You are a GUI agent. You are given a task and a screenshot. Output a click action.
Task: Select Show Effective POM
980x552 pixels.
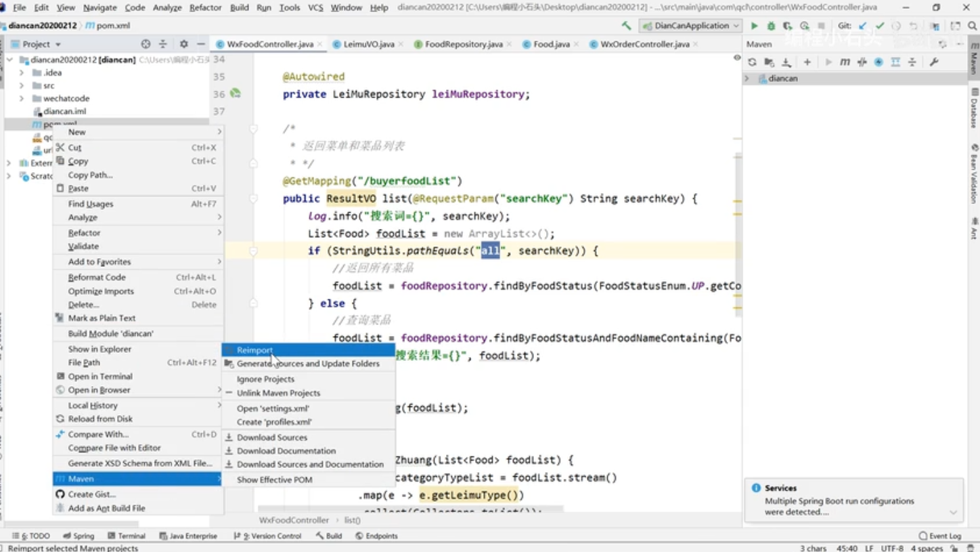point(309,480)
